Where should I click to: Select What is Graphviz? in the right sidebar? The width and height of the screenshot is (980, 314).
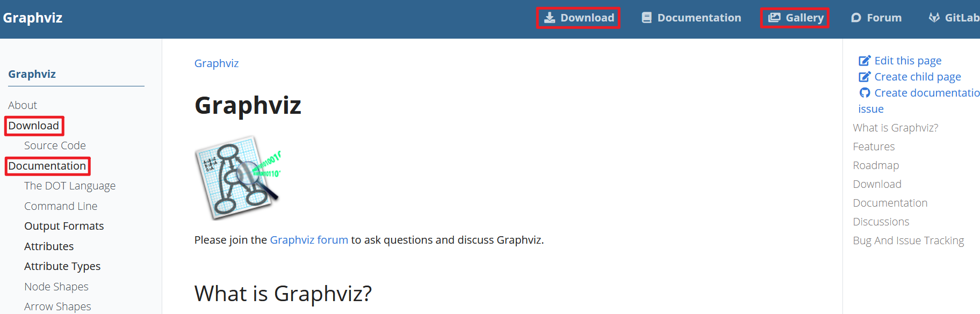pos(895,127)
